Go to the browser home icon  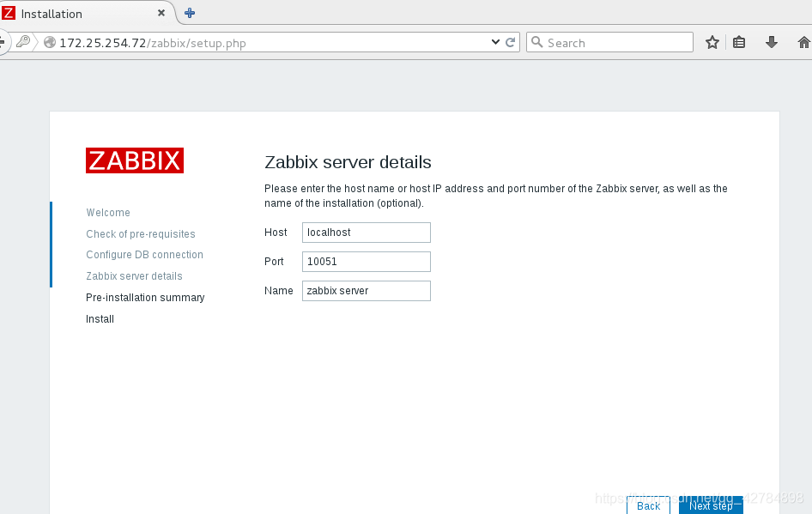(x=803, y=42)
